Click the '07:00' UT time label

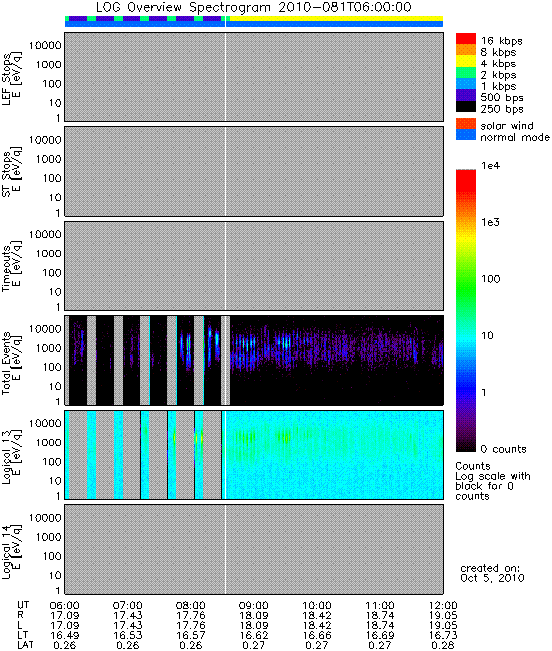(127, 606)
